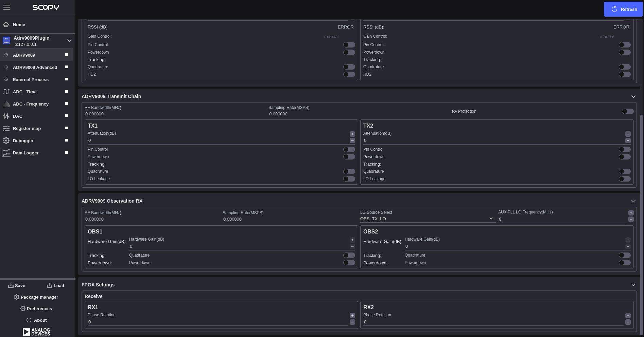Screen dimensions: 644x337
Task: Click the ADC - Time waveform icon
Action: click(6, 92)
